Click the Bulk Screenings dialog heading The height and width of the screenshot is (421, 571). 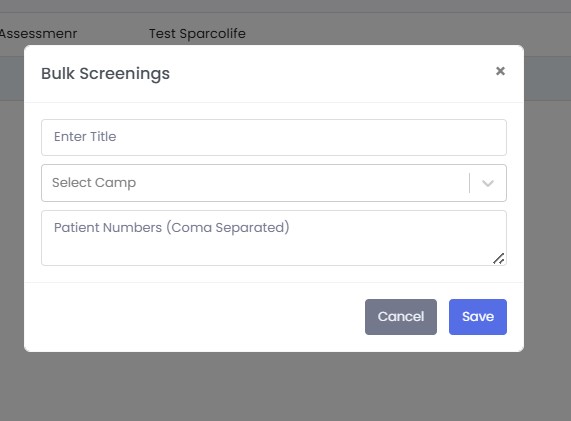(x=105, y=74)
